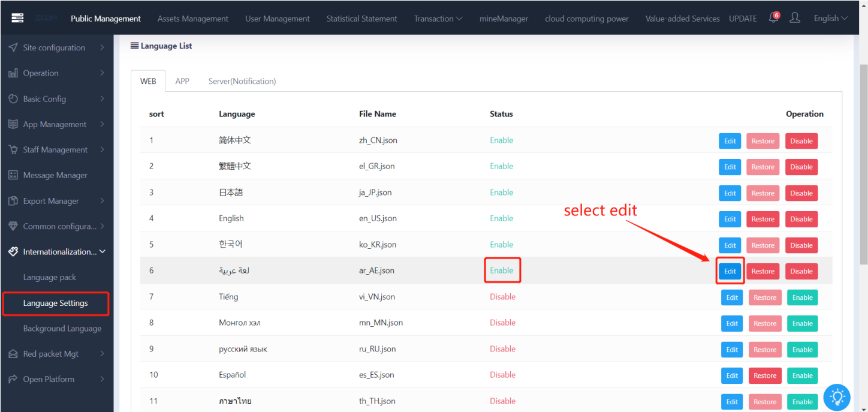Select the WEB tab
This screenshot has height=412, width=868.
148,81
